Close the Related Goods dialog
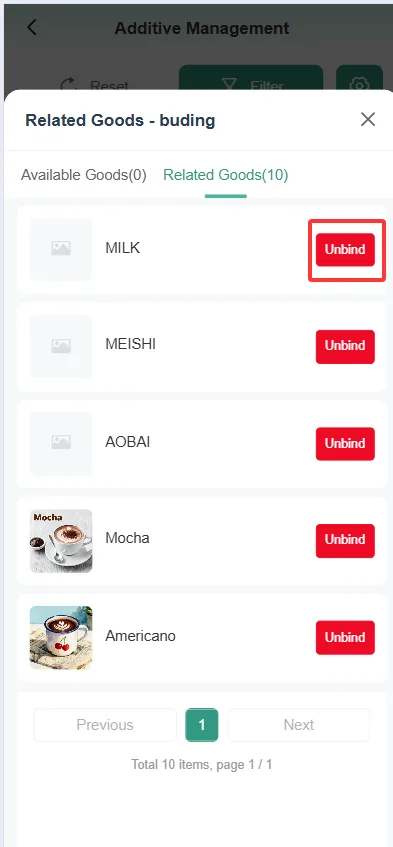Viewport: 393px width, 847px height. click(368, 119)
